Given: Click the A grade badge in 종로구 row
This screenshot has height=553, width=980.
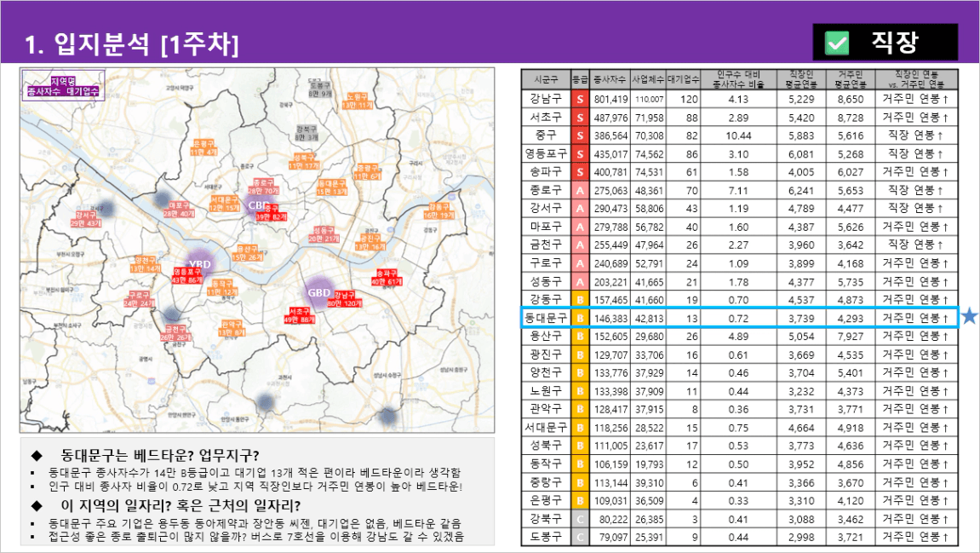Looking at the screenshot, I should point(579,190).
